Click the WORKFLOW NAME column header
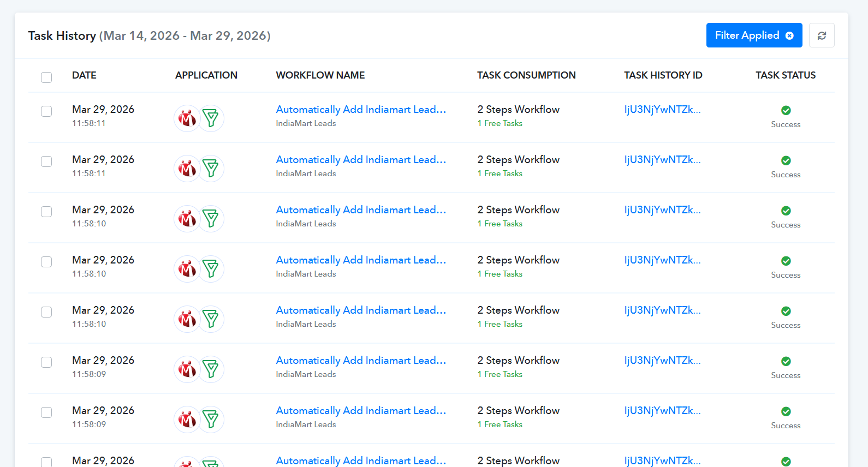The image size is (868, 467). coord(320,75)
